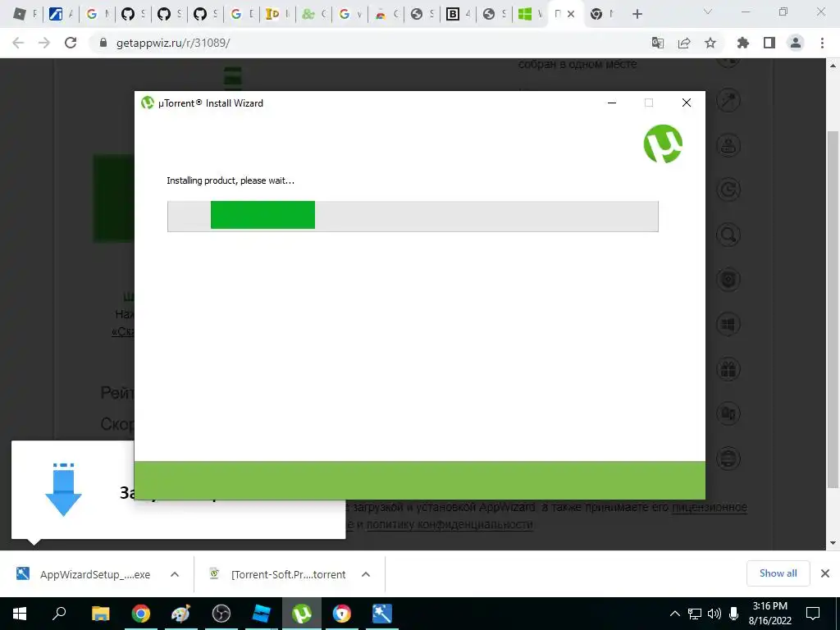
Task: Click the uTorrent logo in the installer
Action: pyautogui.click(x=663, y=144)
